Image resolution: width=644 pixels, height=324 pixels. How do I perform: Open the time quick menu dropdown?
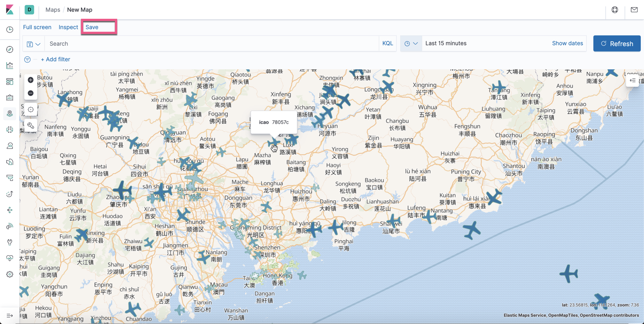411,44
